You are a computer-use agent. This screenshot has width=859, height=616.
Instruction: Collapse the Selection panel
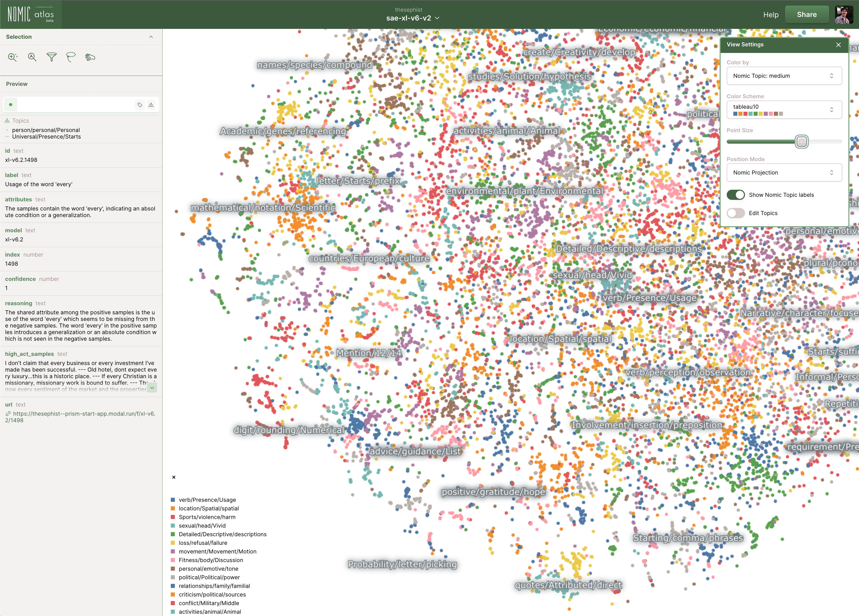pyautogui.click(x=151, y=37)
